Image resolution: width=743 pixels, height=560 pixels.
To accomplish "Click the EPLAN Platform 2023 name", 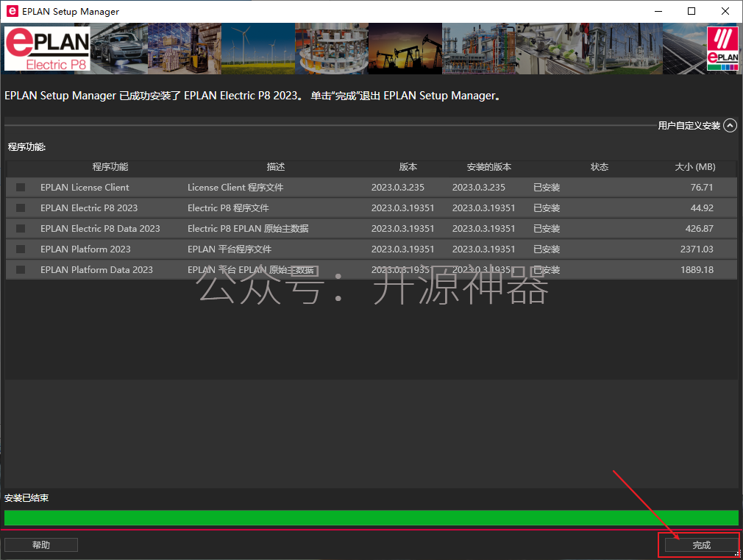I will point(85,249).
